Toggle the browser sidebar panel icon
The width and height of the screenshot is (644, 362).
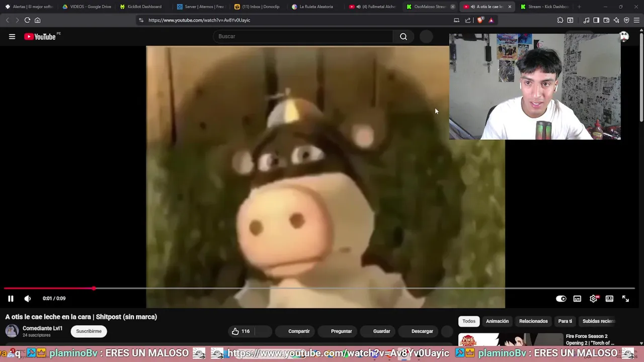pyautogui.click(x=596, y=20)
